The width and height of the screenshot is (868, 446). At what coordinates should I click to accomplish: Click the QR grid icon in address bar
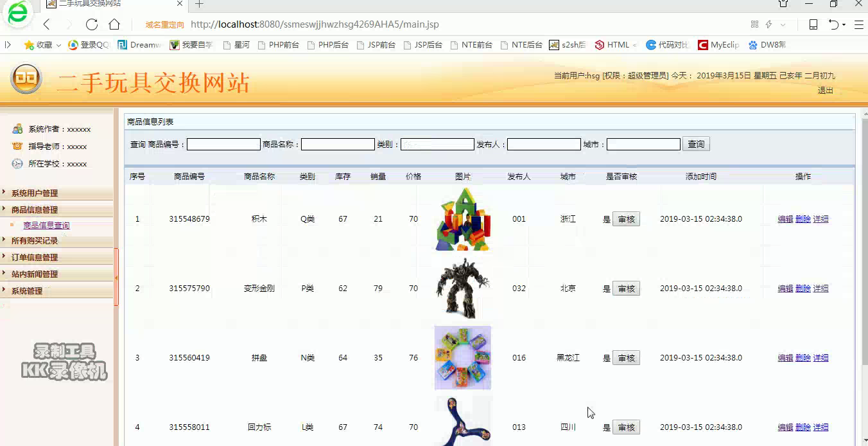click(x=754, y=24)
